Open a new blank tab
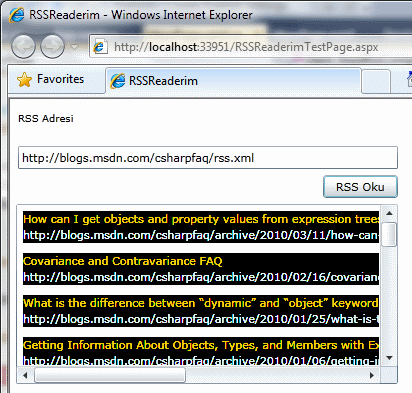The height and width of the screenshot is (393, 412). coord(376,81)
